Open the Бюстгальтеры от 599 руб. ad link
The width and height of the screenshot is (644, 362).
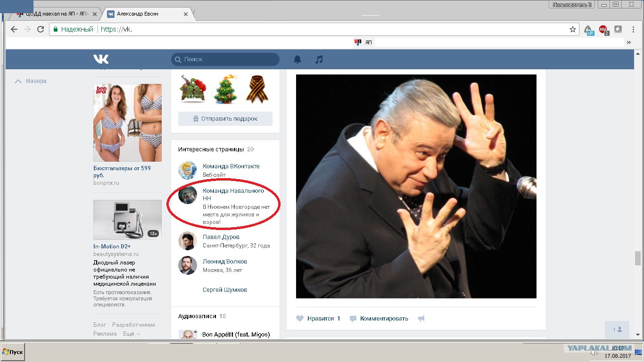122,172
